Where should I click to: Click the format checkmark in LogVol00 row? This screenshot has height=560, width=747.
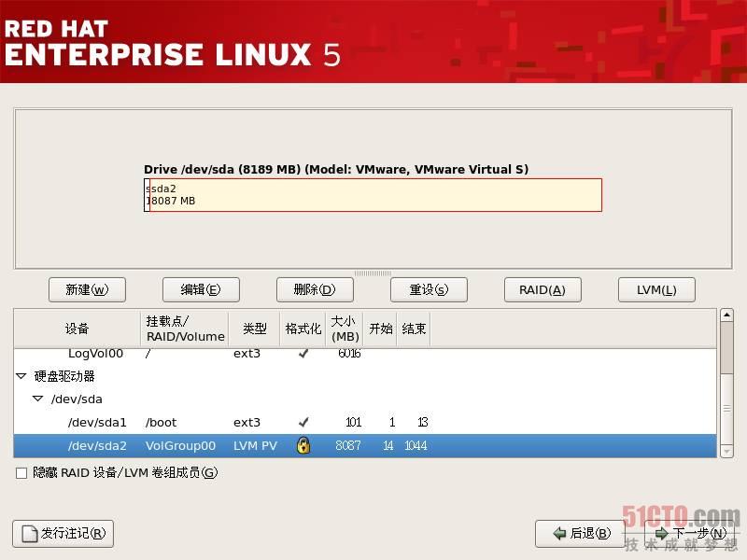click(303, 354)
